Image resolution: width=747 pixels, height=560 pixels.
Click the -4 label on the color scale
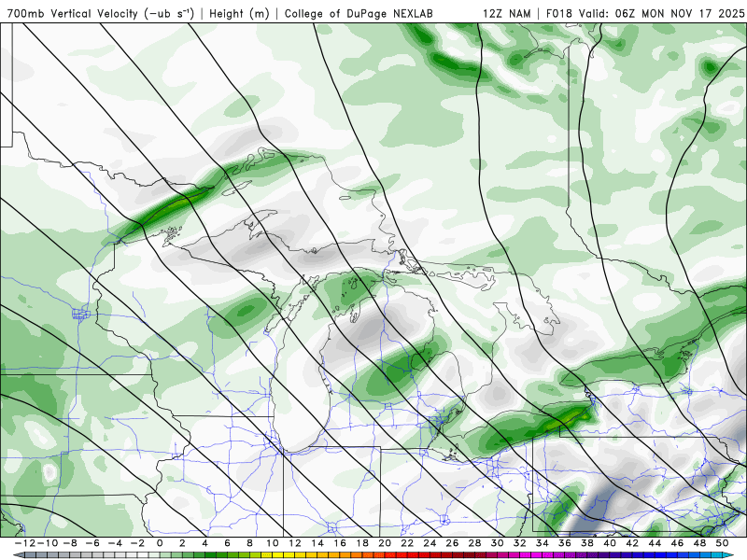115,543
